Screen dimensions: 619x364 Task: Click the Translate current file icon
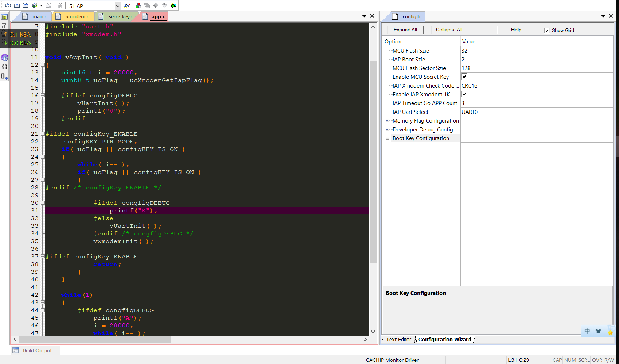[x=8, y=5]
